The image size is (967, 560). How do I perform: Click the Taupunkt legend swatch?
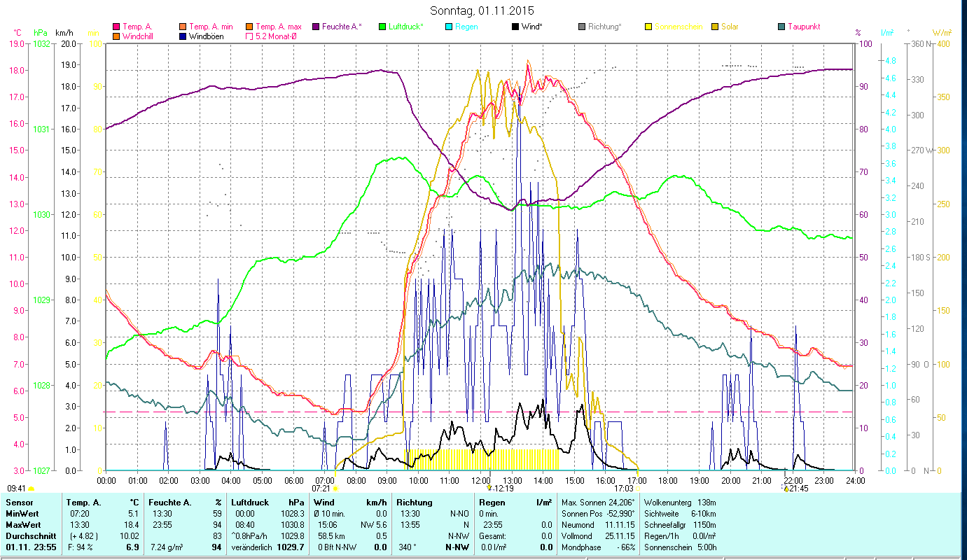pyautogui.click(x=781, y=27)
